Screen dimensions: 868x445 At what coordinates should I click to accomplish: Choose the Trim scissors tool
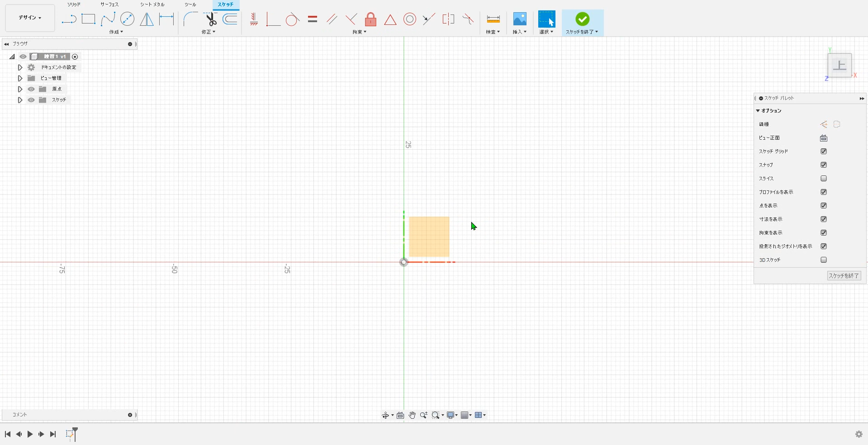[211, 19]
